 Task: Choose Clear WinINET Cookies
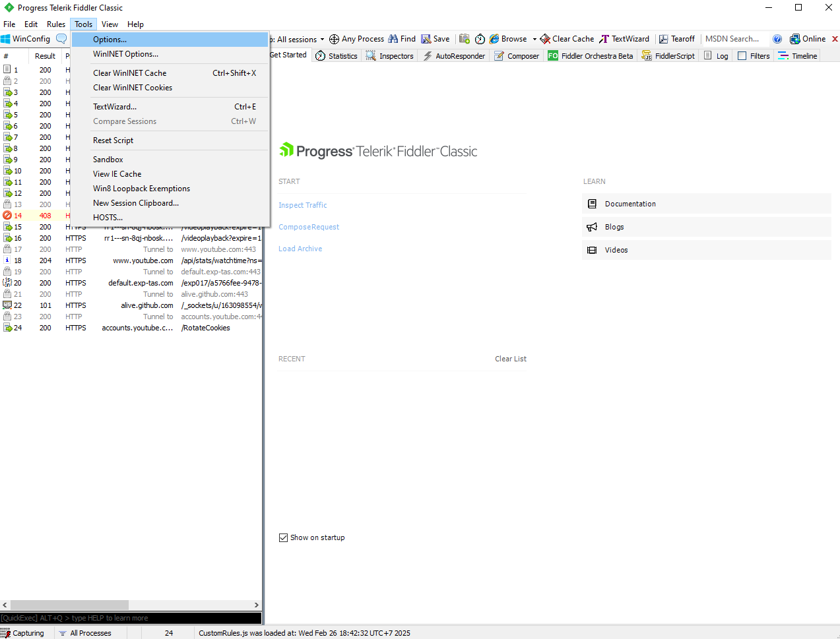[170, 88]
